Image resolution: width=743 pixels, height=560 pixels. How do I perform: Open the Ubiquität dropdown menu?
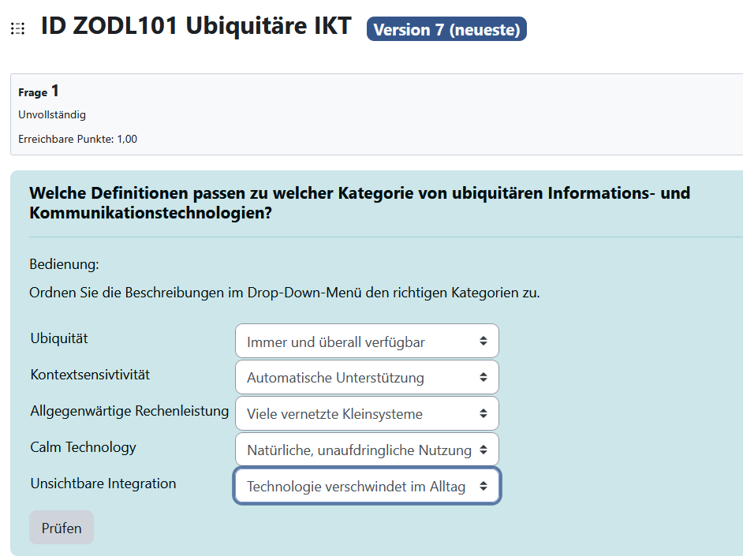pyautogui.click(x=367, y=341)
